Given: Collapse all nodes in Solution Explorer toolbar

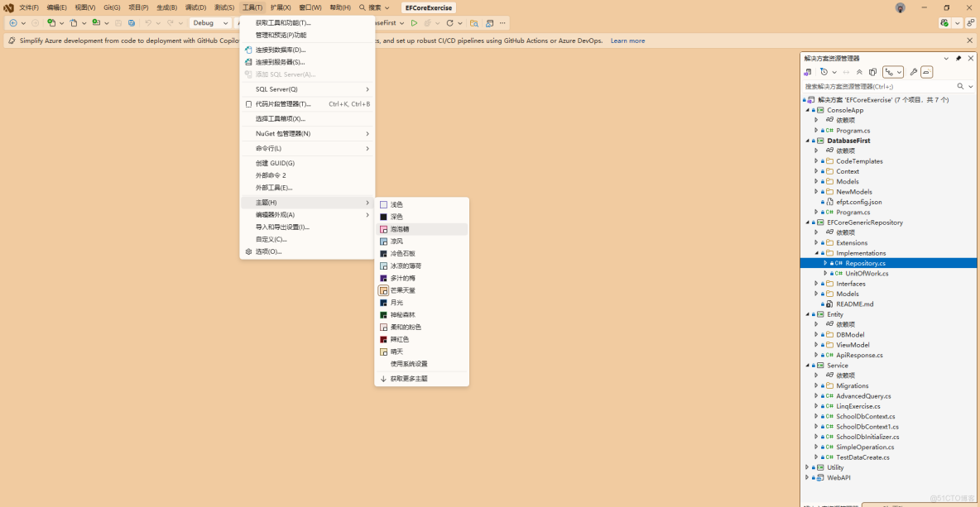Looking at the screenshot, I should coord(860,72).
